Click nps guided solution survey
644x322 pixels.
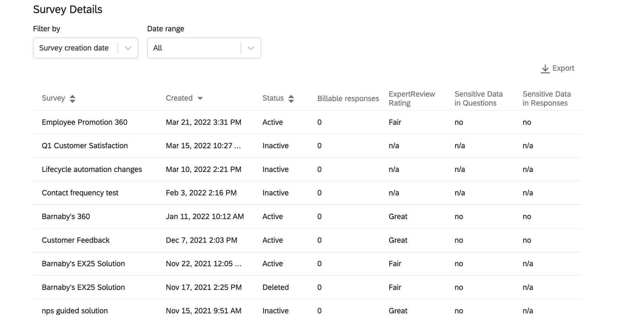[x=75, y=311]
